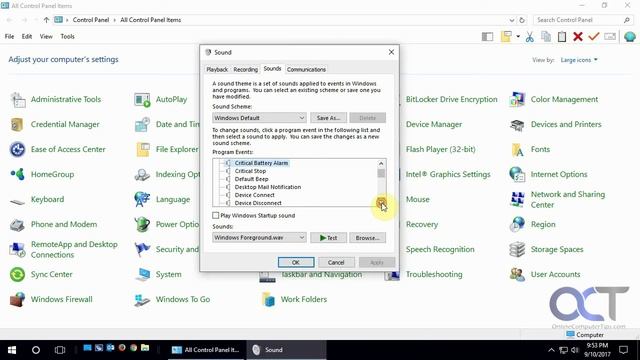Show hidden system tray icons
This screenshot has height=360, width=640.
tap(551, 350)
